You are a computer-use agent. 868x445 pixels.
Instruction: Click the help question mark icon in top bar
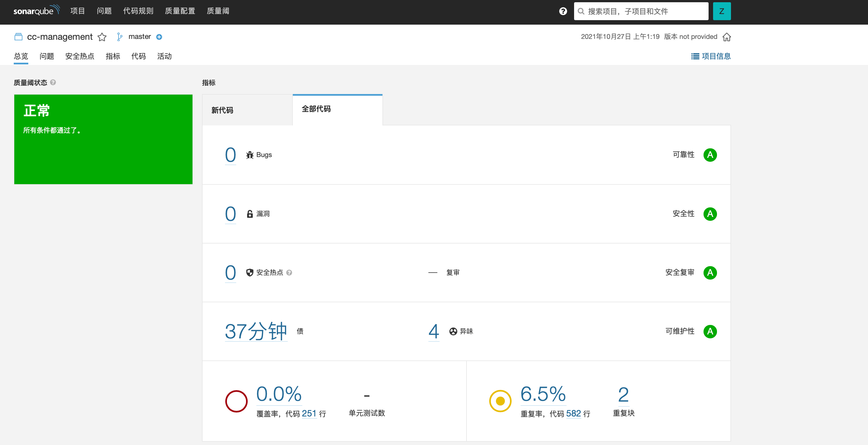click(563, 11)
